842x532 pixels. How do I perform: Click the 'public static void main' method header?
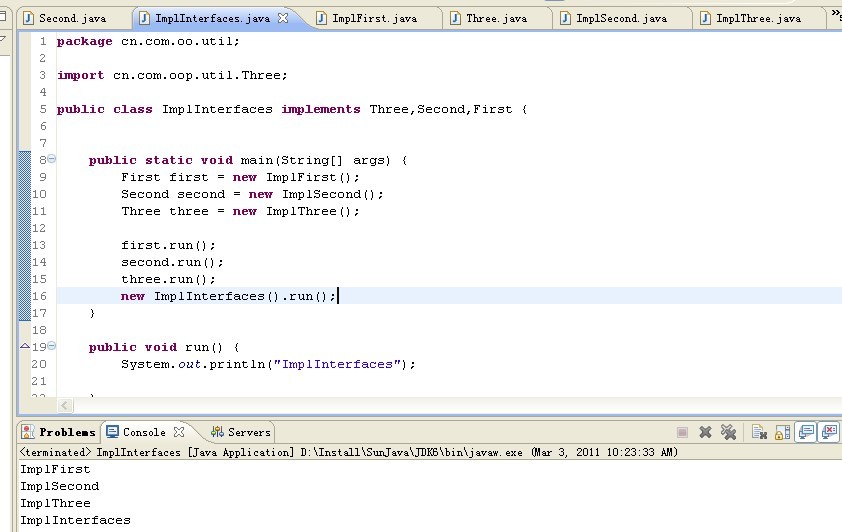coord(248,160)
